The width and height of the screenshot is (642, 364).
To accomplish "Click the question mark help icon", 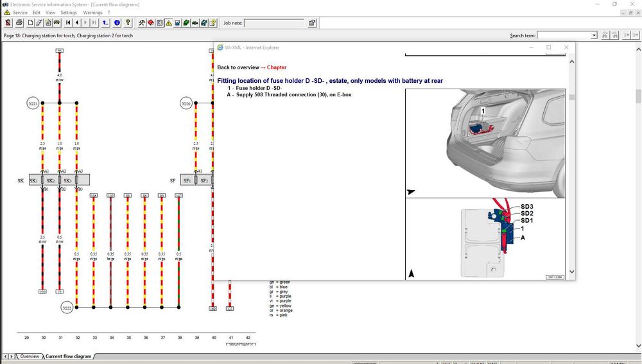I will [128, 23].
